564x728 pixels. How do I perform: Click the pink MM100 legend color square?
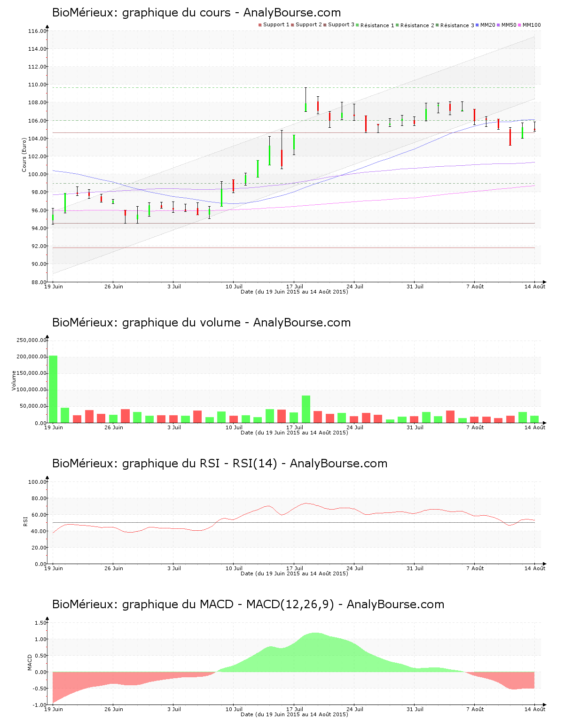click(x=520, y=25)
